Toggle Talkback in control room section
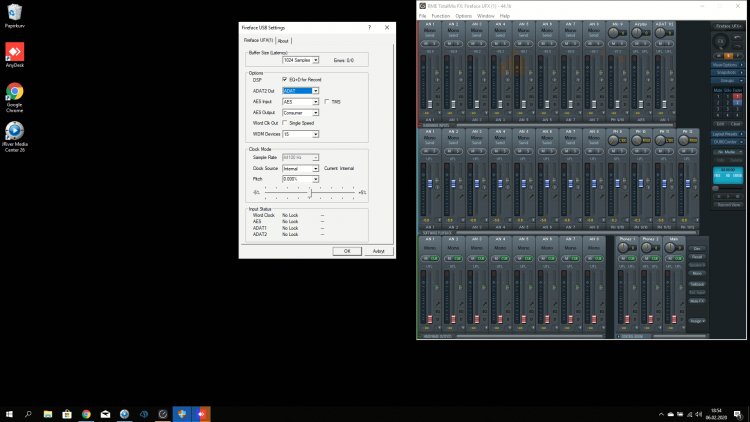This screenshot has height=422, width=750. 697,284
